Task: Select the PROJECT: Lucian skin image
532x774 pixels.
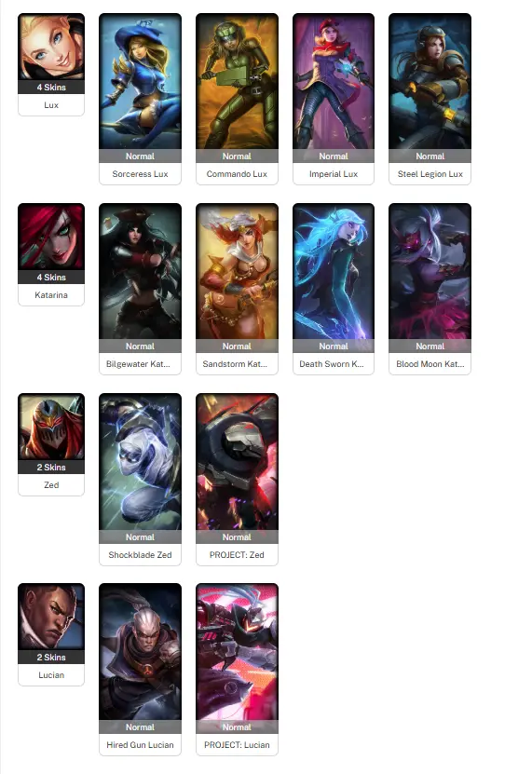Action: (x=237, y=652)
